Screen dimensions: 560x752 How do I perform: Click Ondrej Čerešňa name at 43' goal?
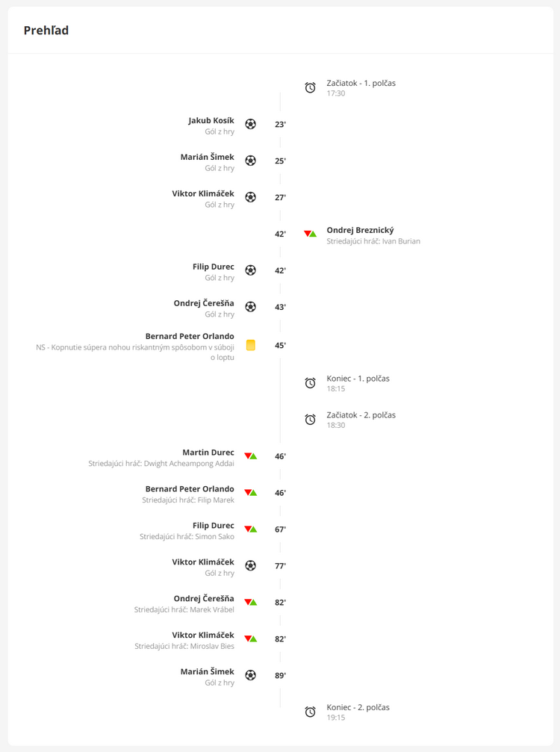204,303
